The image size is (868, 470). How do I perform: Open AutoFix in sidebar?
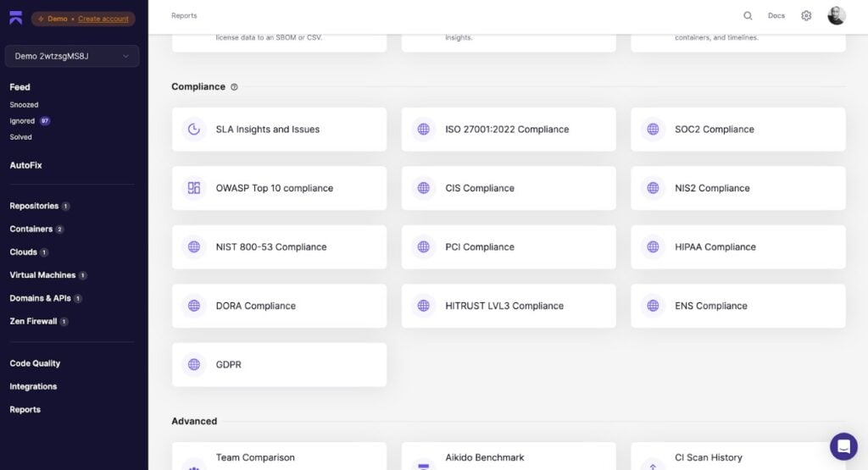click(x=25, y=165)
